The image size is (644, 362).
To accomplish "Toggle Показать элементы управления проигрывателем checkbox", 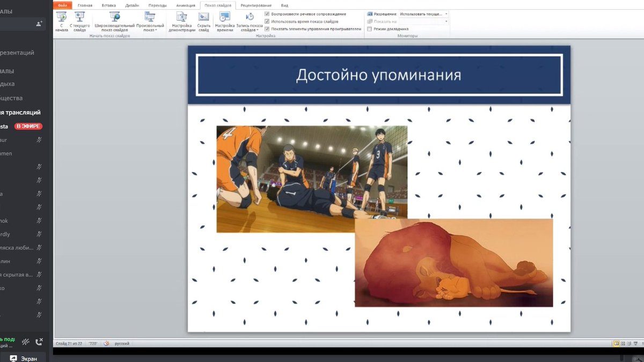I will pyautogui.click(x=267, y=29).
